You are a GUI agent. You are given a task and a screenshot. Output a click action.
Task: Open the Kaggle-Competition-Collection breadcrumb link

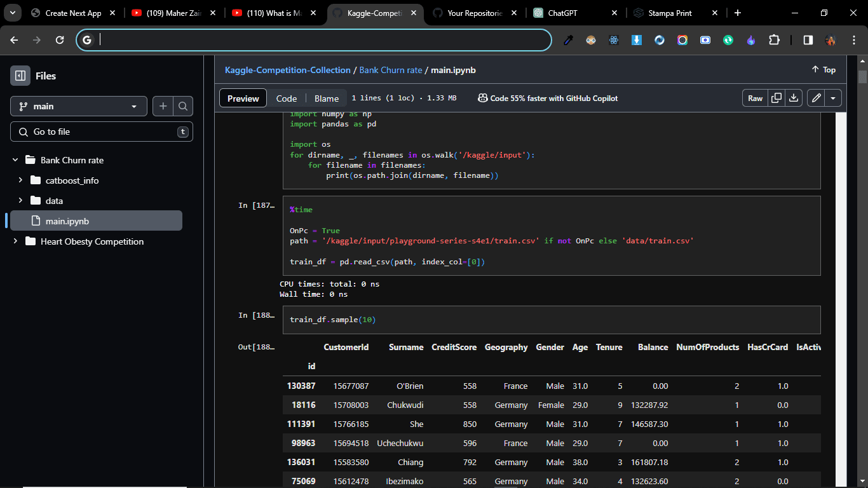288,70
